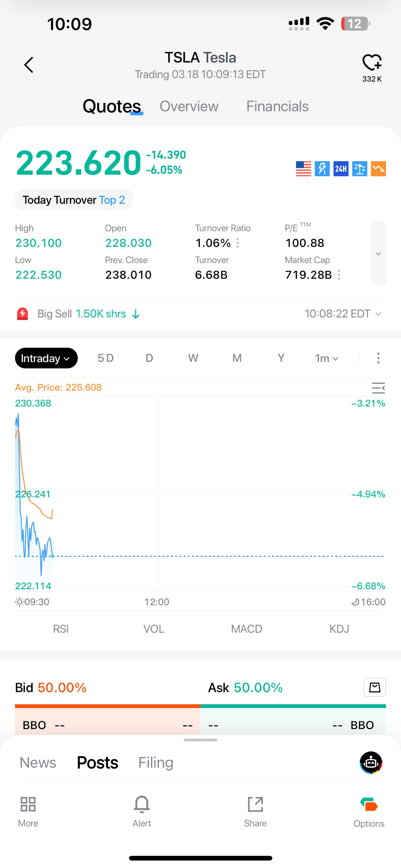This screenshot has width=401, height=868.
Task: Open the chart settings lines icon
Action: pyautogui.click(x=378, y=388)
